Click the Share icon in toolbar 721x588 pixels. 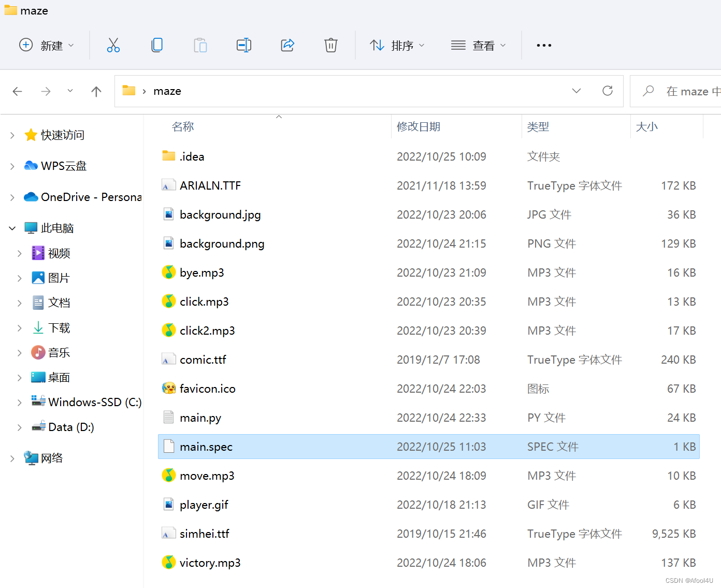(x=287, y=46)
